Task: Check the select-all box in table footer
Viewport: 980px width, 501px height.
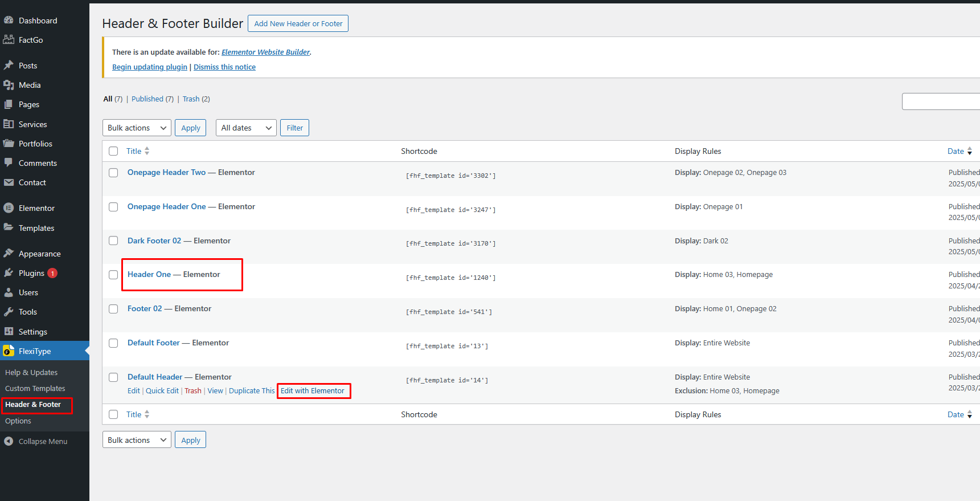Action: click(113, 414)
